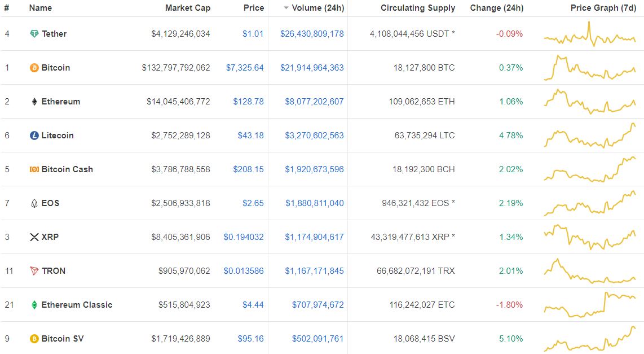Sort by the Price column header
Image resolution: width=644 pixels, height=354 pixels.
coord(254,8)
